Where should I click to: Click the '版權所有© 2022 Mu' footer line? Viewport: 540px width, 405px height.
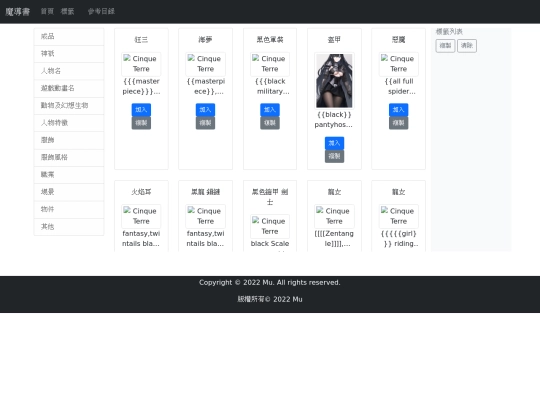(270, 299)
